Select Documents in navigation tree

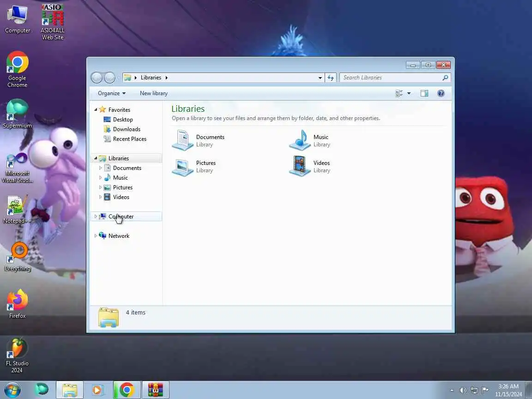click(127, 168)
